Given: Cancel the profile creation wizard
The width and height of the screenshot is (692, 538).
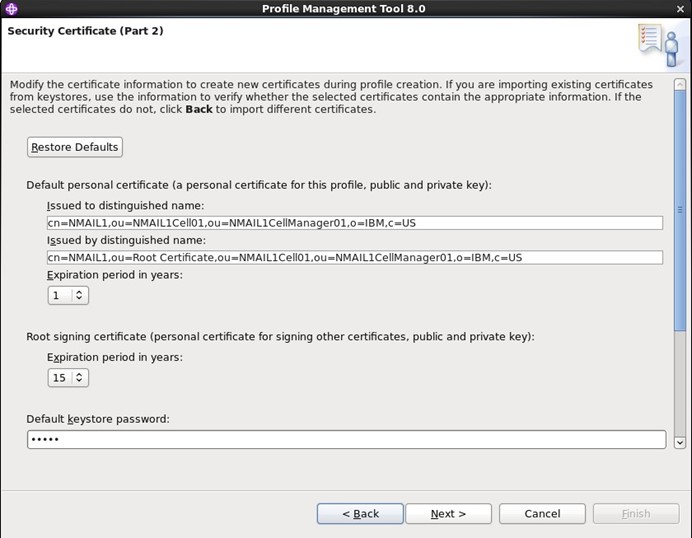Looking at the screenshot, I should coord(542,513).
